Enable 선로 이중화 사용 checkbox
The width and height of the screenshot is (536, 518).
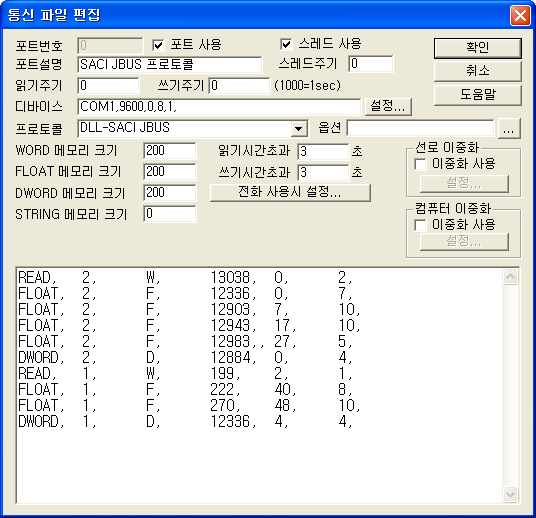pyautogui.click(x=420, y=164)
